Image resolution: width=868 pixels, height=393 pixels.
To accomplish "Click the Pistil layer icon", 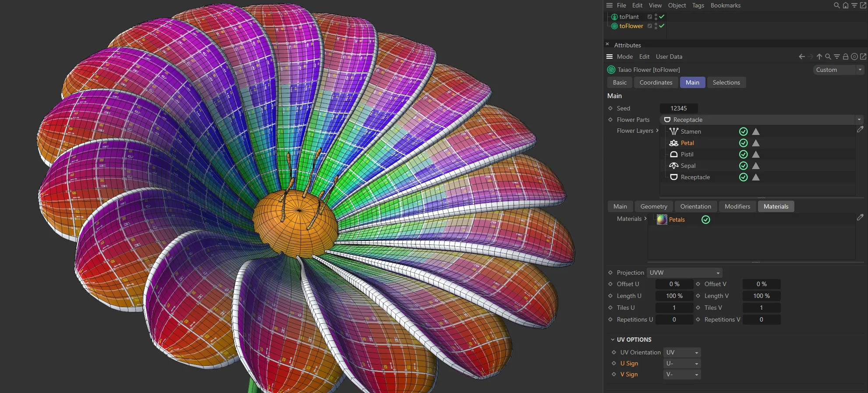I will [674, 154].
